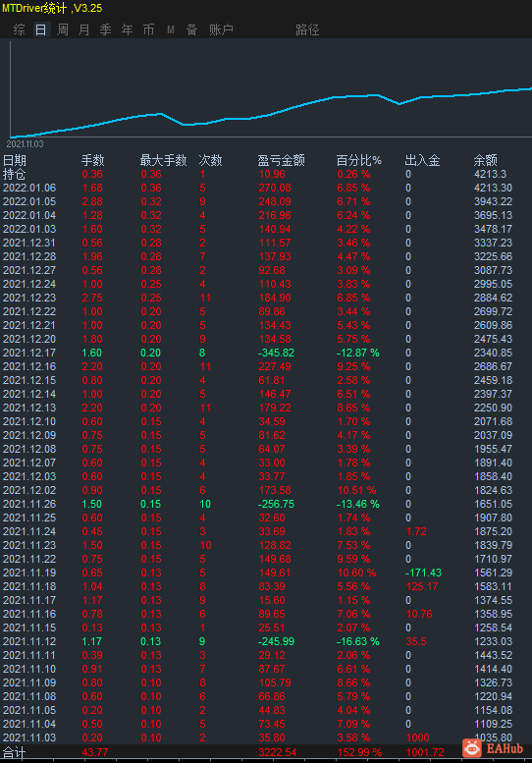Open the 账户 account tab
This screenshot has height=763, width=532.
[221, 29]
